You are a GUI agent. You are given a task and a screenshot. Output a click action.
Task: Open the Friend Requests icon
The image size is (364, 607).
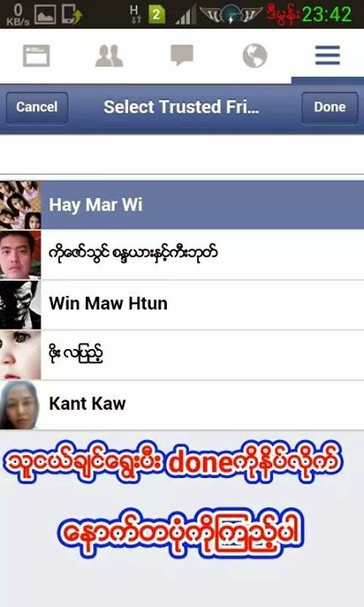[x=109, y=56]
